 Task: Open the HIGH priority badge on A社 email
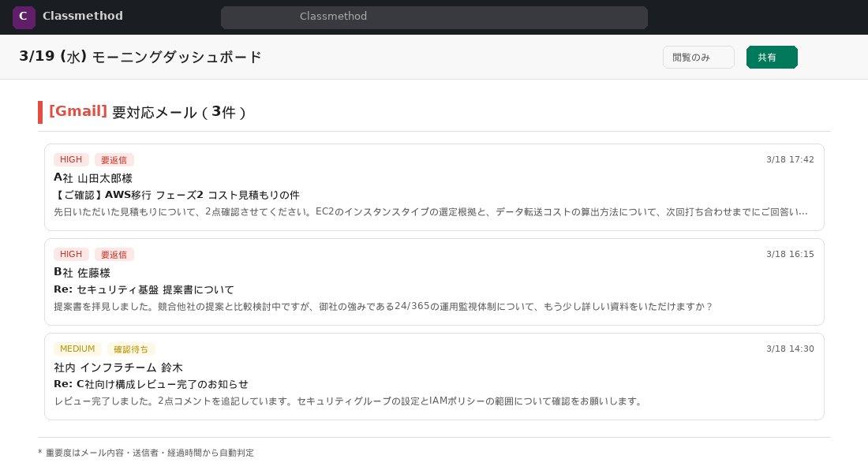71,159
